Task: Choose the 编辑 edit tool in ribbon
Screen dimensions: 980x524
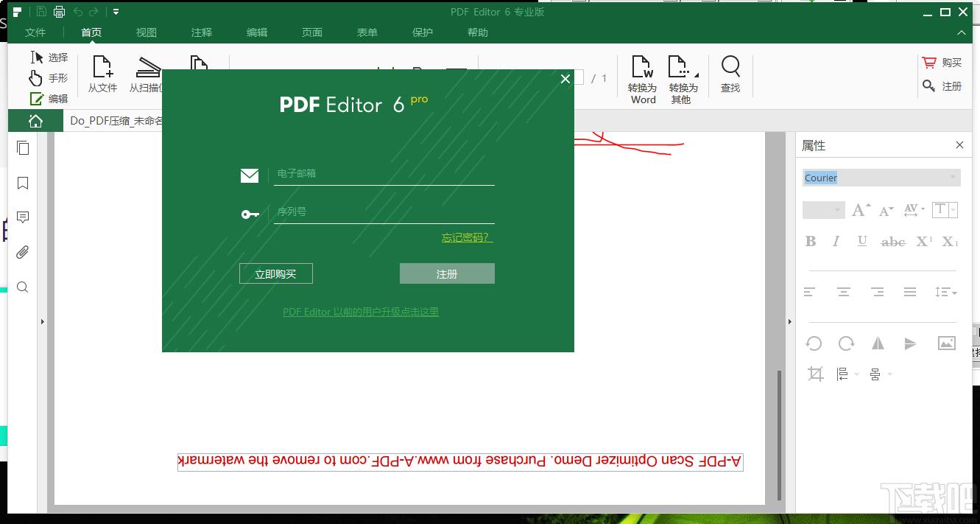Action: click(x=49, y=99)
